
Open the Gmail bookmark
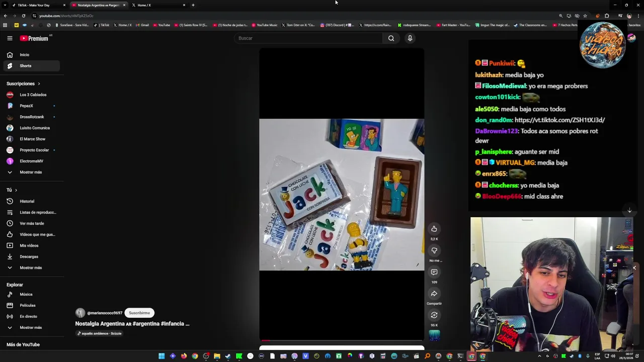(x=142, y=25)
